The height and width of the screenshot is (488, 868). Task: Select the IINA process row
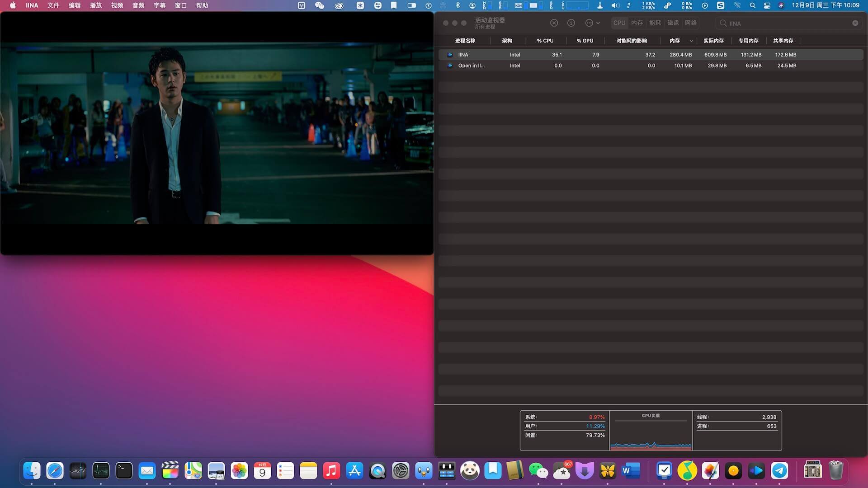pyautogui.click(x=651, y=55)
